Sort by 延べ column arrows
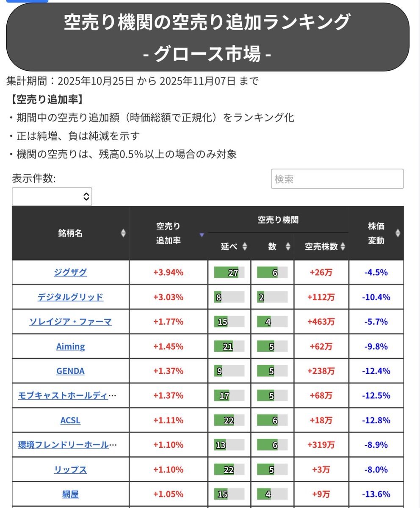 pos(245,247)
